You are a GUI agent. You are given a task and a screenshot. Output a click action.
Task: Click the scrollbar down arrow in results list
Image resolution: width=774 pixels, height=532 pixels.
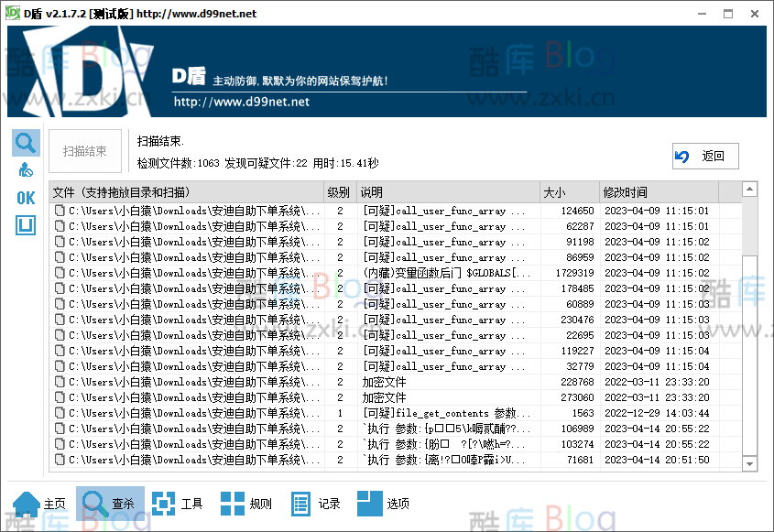click(749, 465)
